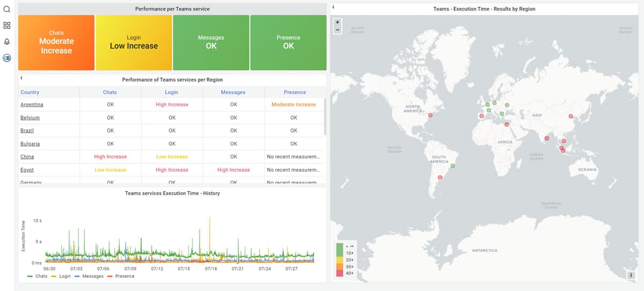Open the Egypt country link

coord(27,170)
